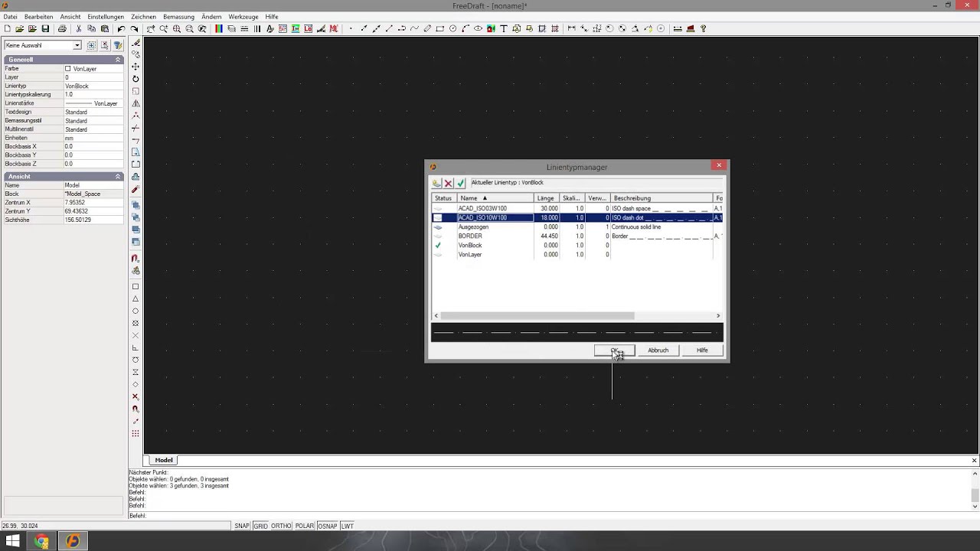Image resolution: width=980 pixels, height=551 pixels.
Task: Open the Zeichnen menu
Action: coord(143,16)
